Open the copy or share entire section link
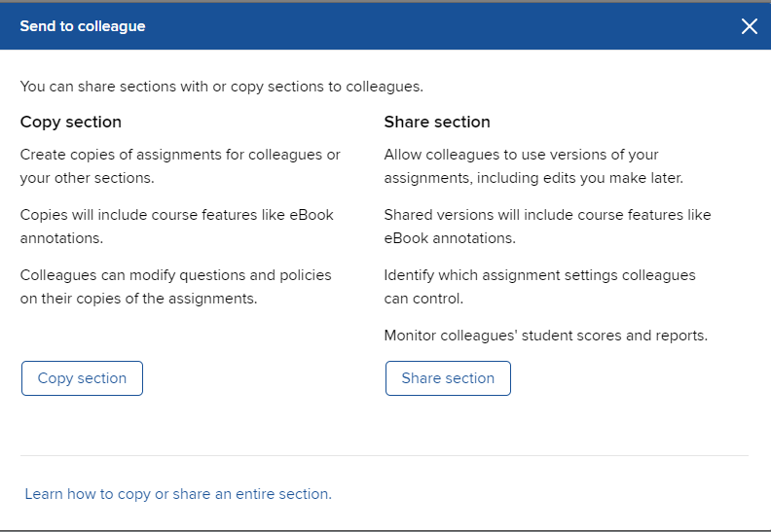Image resolution: width=771 pixels, height=532 pixels. [x=178, y=494]
